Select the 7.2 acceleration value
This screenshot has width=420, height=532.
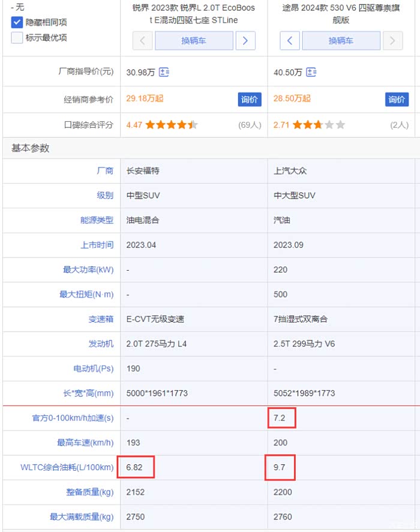pos(280,418)
